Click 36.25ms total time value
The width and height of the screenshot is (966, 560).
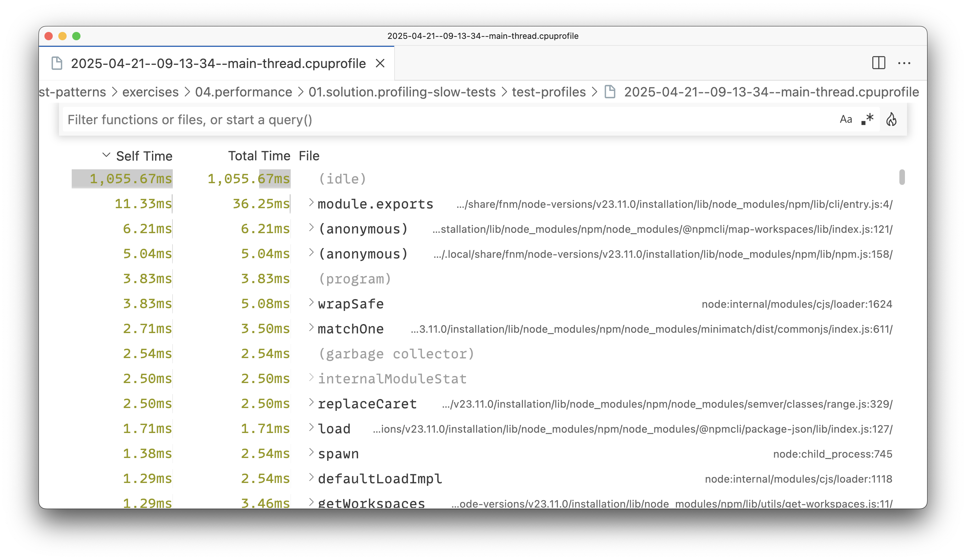[261, 204]
